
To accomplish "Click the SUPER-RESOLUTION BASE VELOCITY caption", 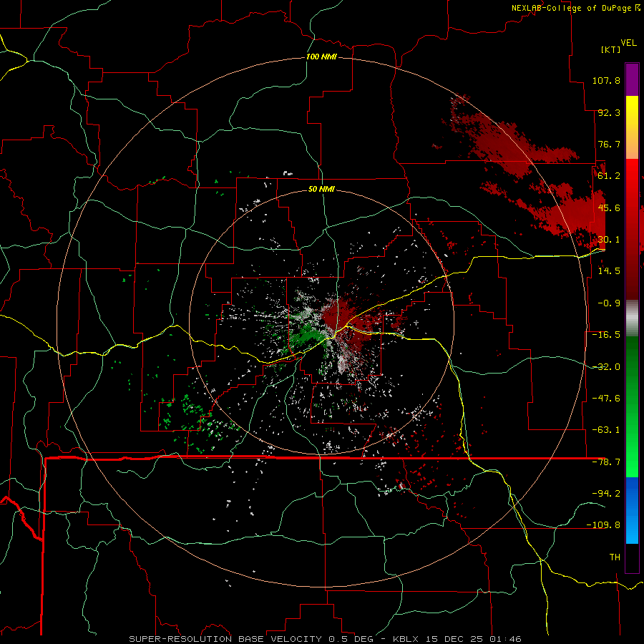I will 225,639.
